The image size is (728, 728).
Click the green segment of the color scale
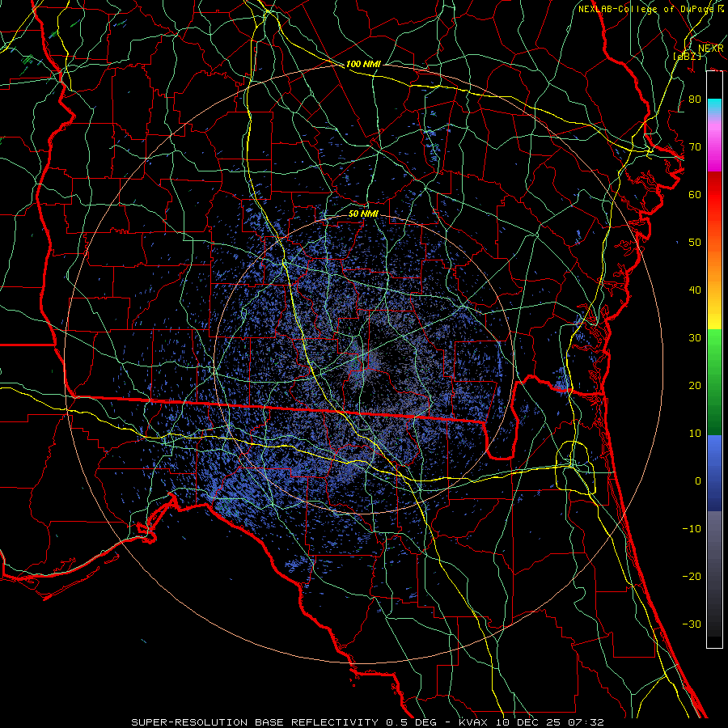pyautogui.click(x=714, y=382)
